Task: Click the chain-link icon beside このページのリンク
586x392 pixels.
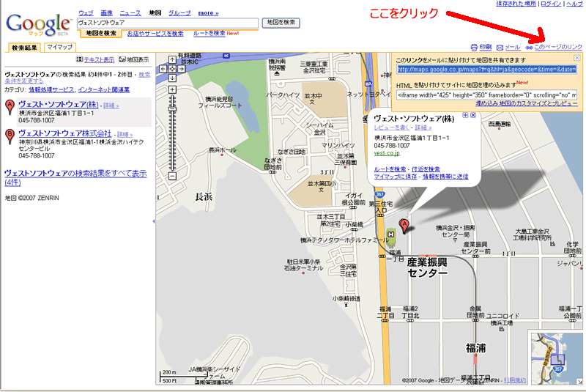Action: [529, 48]
